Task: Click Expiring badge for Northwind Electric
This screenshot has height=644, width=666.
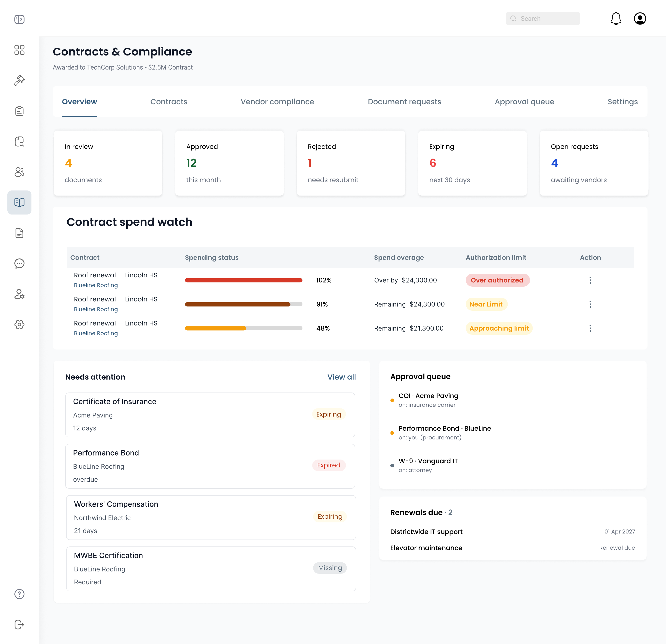Action: 330,517
